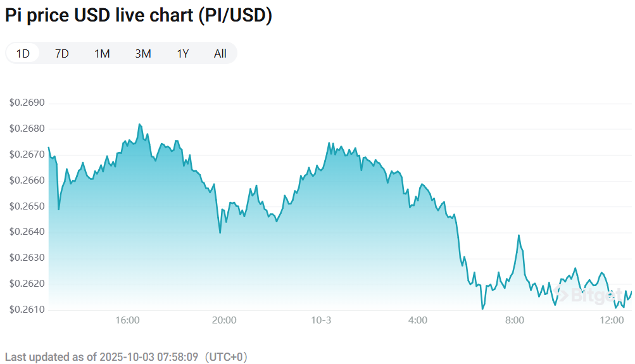Select the 1D time range tab
635x364 pixels.
[x=23, y=53]
